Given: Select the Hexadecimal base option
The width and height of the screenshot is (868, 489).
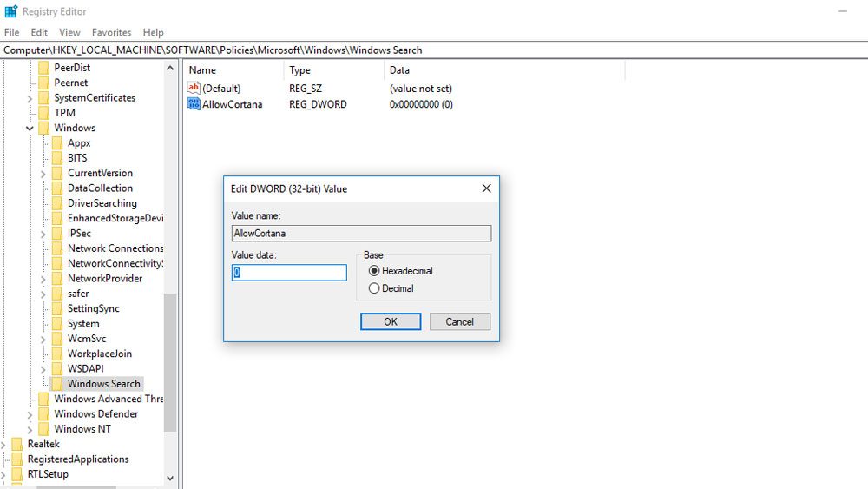Looking at the screenshot, I should pos(374,271).
